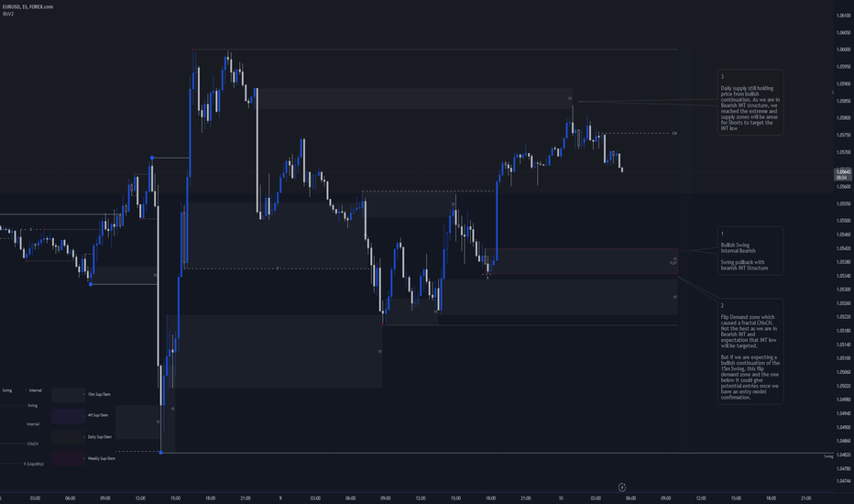Viewport: 854px width, 504px height.
Task: Select the 4H Sup/Dem purple legend swatch
Action: point(68,416)
